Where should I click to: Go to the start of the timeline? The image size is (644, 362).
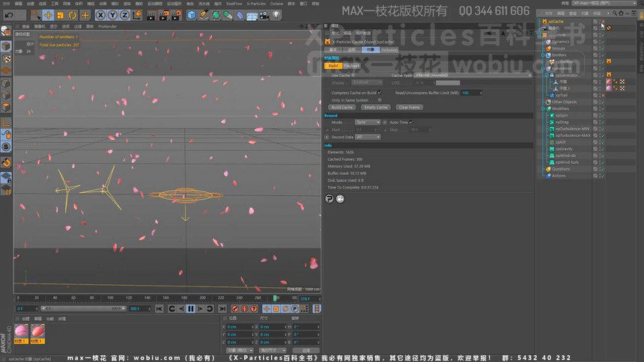[x=160, y=309]
